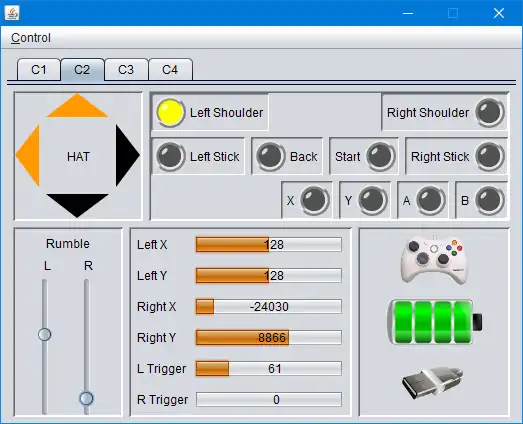Select the C2 controller tab
The width and height of the screenshot is (523, 424).
click(x=82, y=70)
